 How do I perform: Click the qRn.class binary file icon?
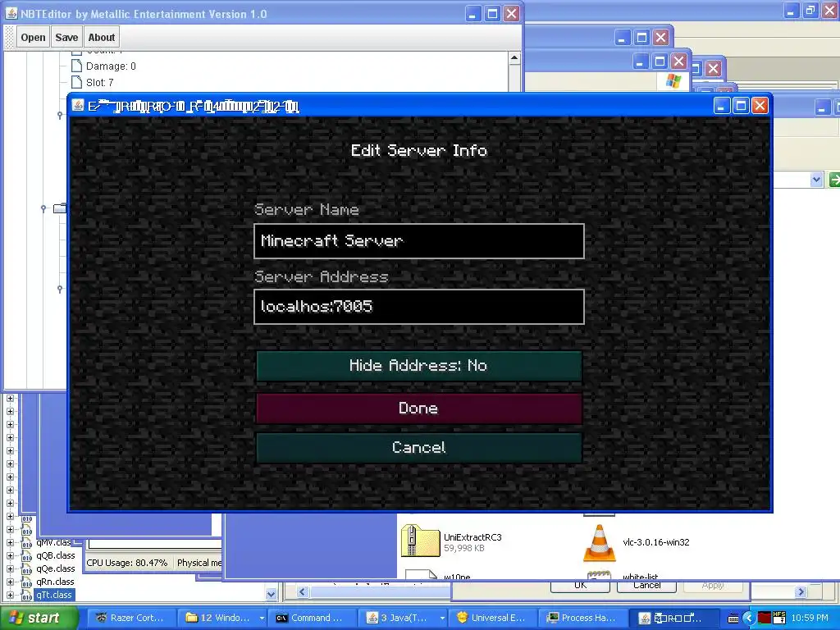(27, 582)
